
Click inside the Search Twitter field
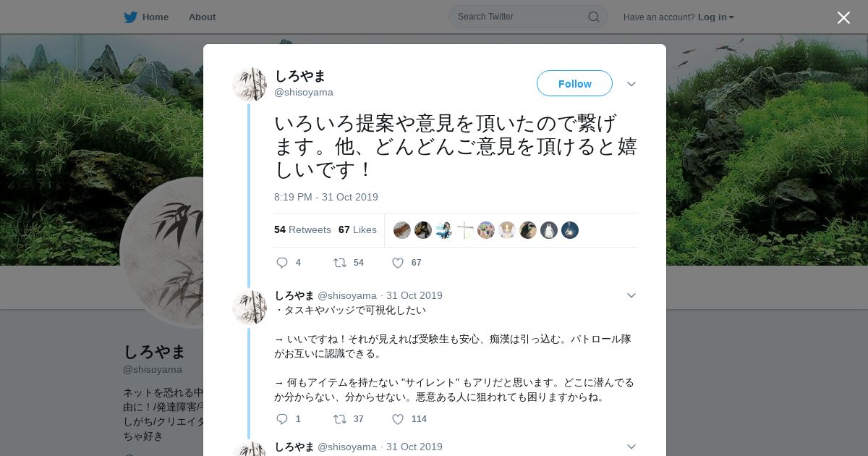click(x=521, y=17)
